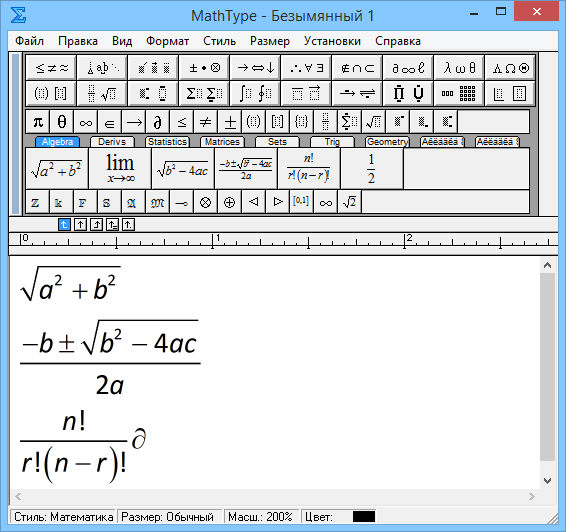Insert the less-than-or-equal symbol
566x532 pixels.
[x=182, y=122]
